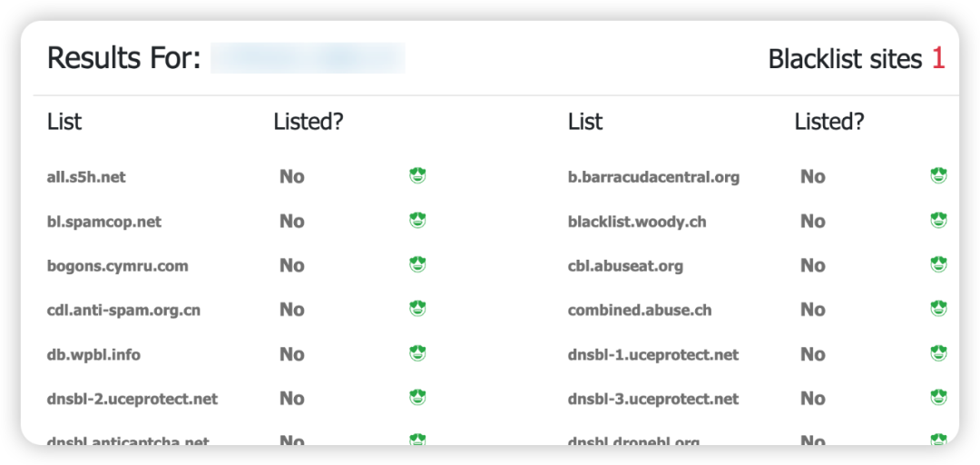The width and height of the screenshot is (980, 465).
Task: Click the smiley icon for combined.abuse.ch
Action: 939,309
